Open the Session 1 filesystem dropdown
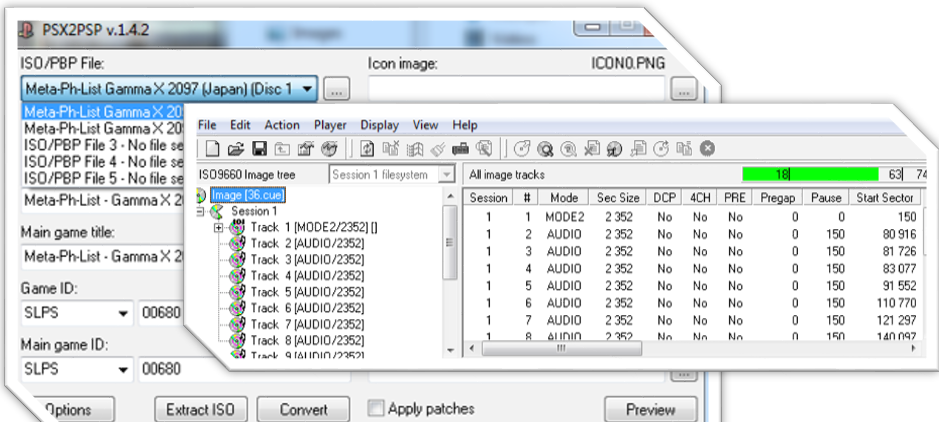 pos(446,175)
